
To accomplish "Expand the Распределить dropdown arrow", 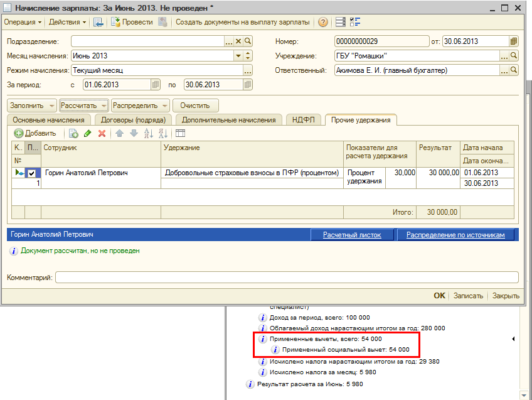I will click(x=164, y=106).
